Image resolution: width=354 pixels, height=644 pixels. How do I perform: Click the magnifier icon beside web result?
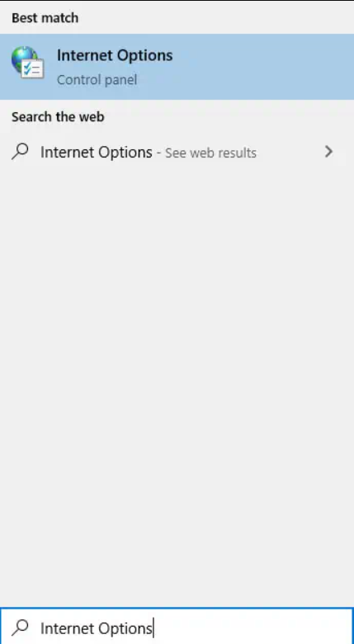pos(20,152)
